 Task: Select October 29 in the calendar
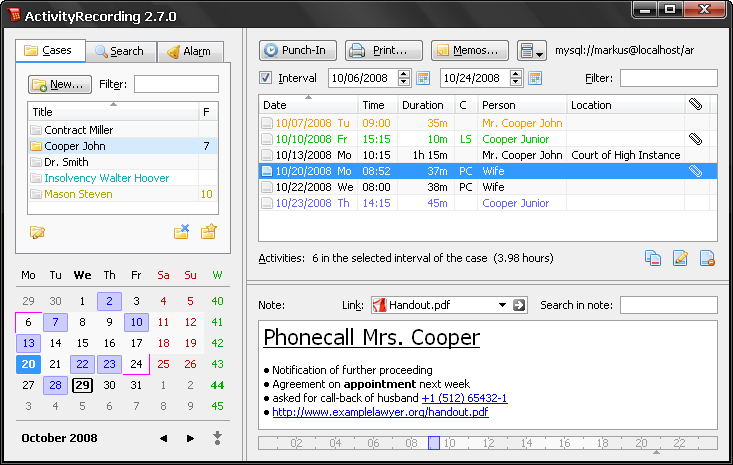tap(82, 385)
